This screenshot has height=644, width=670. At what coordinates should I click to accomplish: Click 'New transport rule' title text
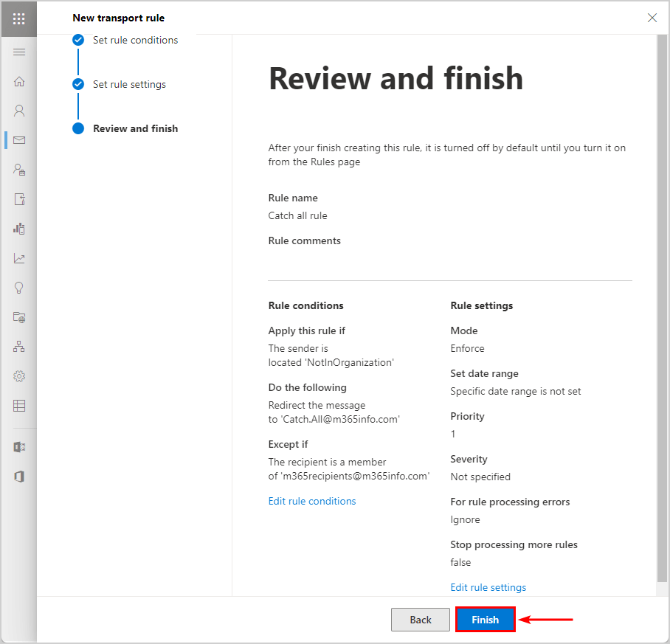[118, 18]
